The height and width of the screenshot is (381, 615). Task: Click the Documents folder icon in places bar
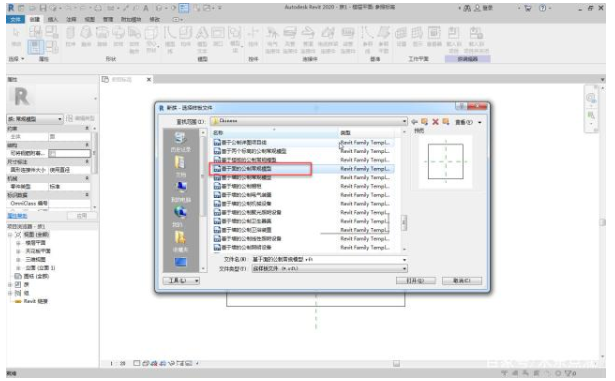180,166
